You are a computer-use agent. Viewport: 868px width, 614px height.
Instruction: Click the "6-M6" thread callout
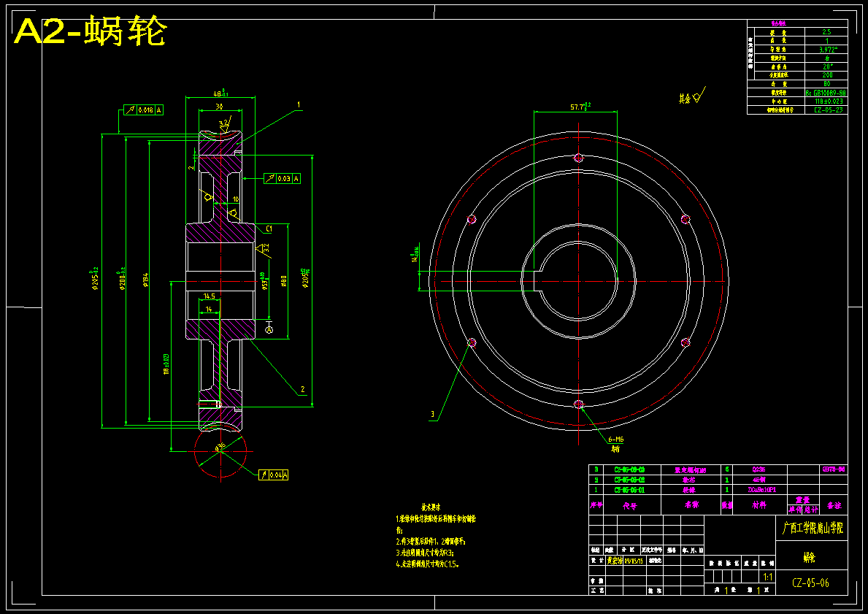point(616,439)
